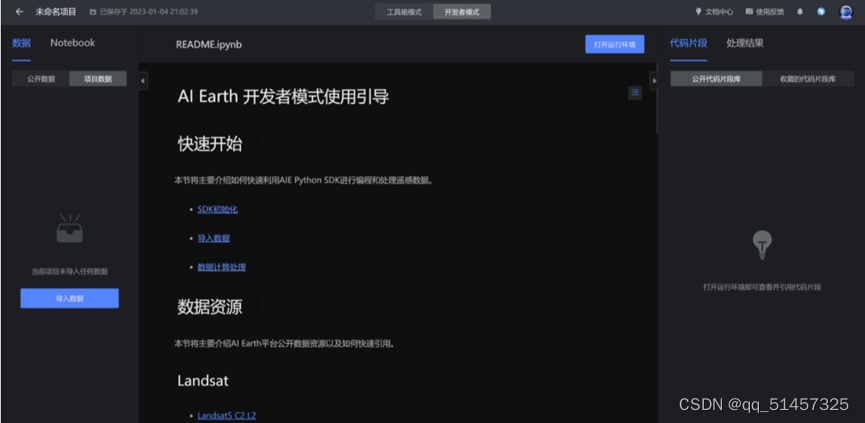This screenshot has width=865, height=423.
Task: Click the 数据资源 heading
Action: pyautogui.click(x=210, y=307)
